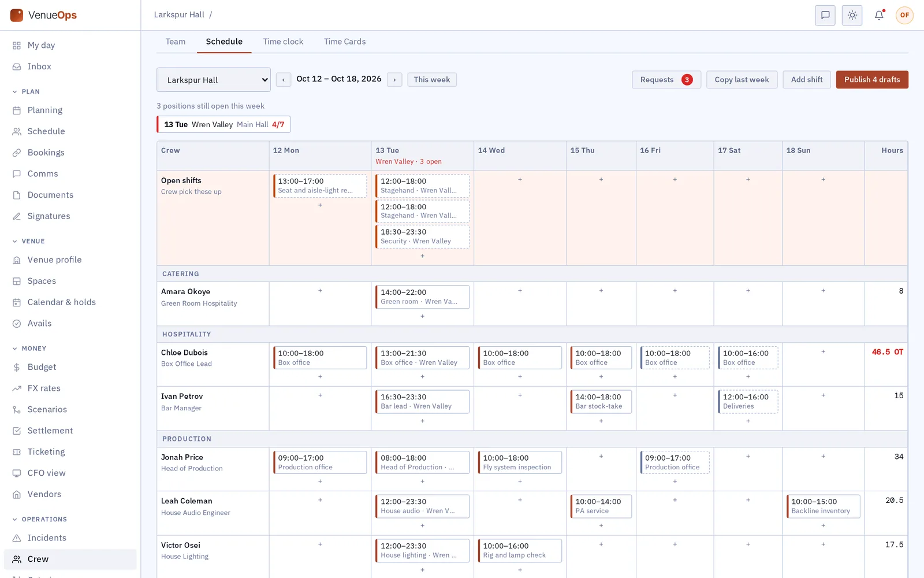Go to previous week arrow
The width and height of the screenshot is (924, 578).
[284, 80]
